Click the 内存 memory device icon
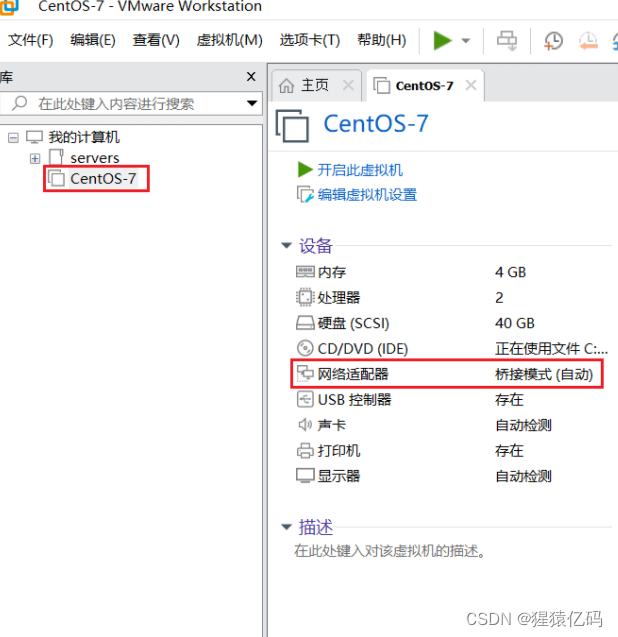This screenshot has height=637, width=618. click(305, 271)
